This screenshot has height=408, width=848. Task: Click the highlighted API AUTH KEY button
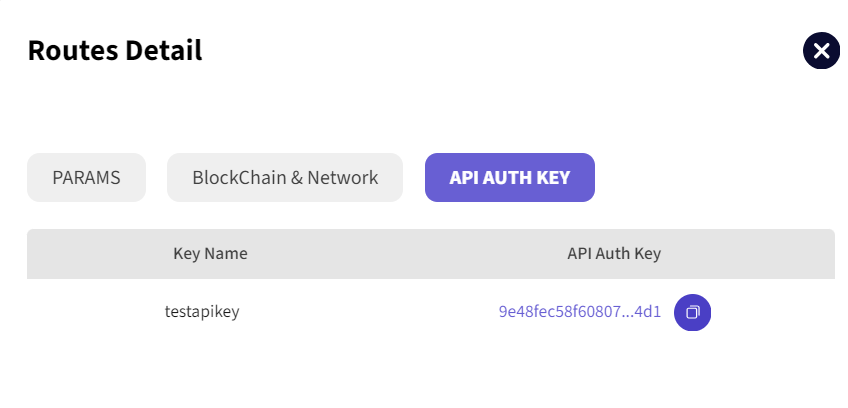tap(510, 178)
